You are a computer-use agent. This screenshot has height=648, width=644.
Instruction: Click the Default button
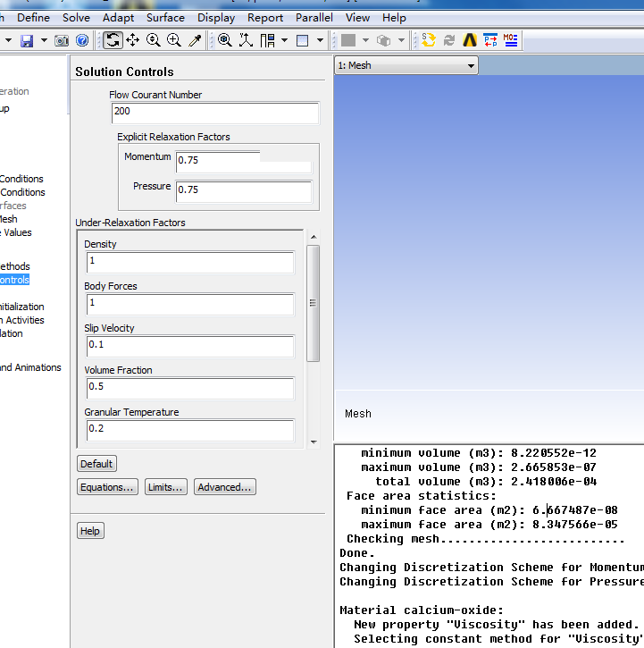[x=96, y=464]
